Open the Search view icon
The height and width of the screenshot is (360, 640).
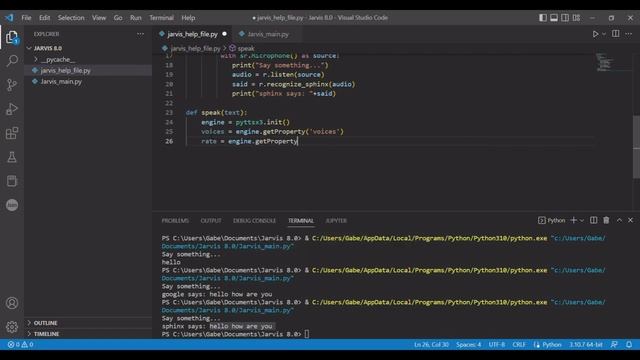click(12, 61)
